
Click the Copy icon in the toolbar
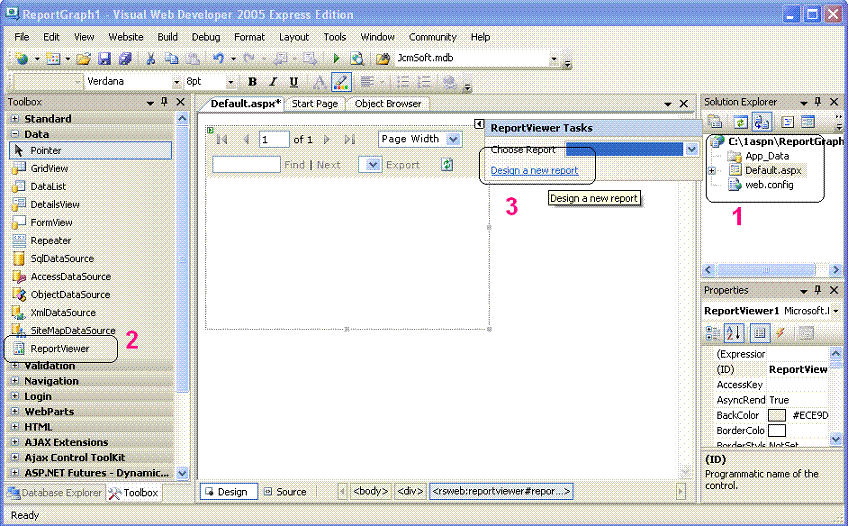(171, 58)
